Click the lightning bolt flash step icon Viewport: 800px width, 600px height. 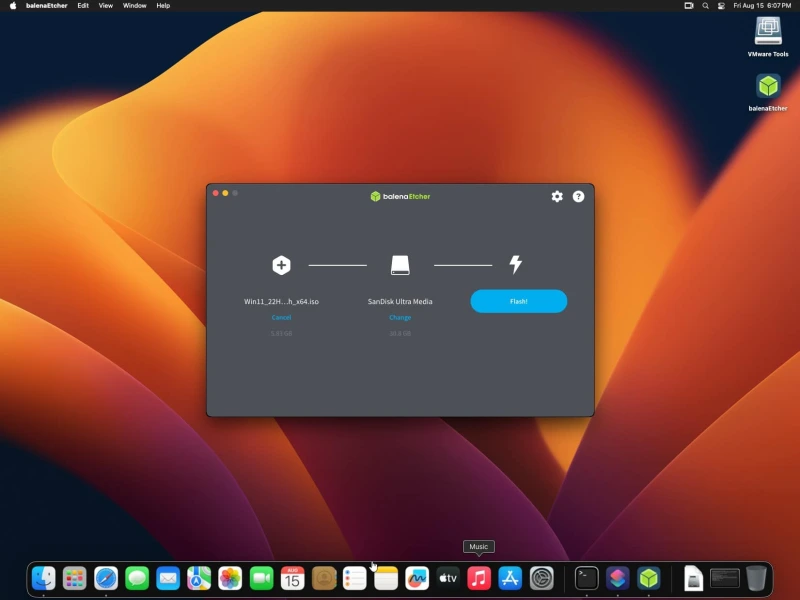coord(516,264)
